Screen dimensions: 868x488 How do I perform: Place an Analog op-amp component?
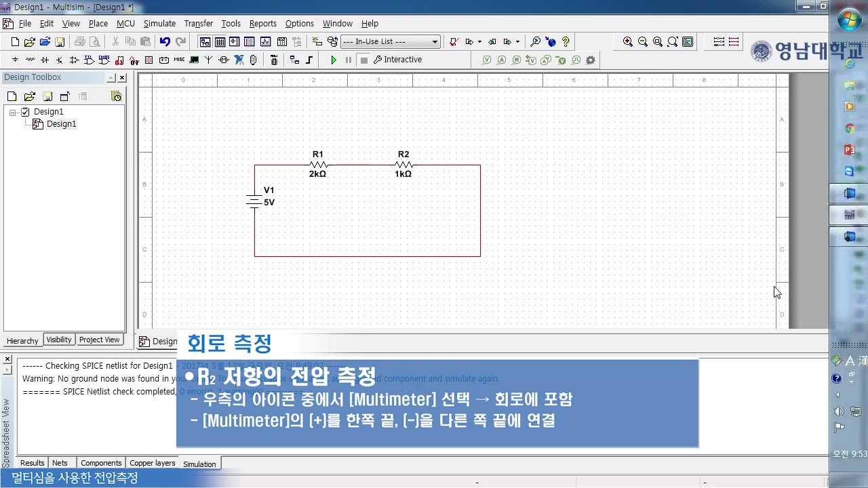click(x=75, y=60)
